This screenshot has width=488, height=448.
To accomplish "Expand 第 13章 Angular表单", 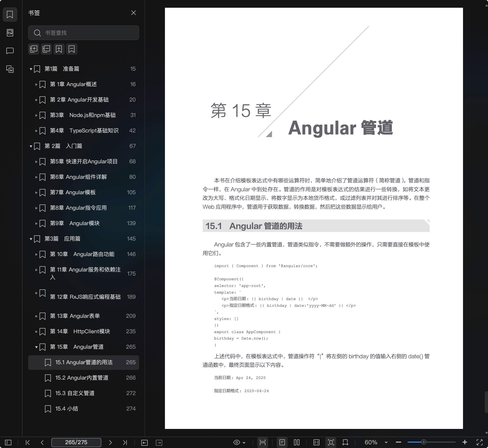I will coord(36,316).
